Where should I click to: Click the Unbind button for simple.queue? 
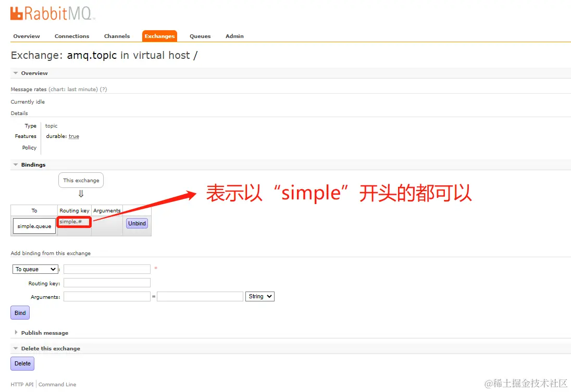click(137, 223)
